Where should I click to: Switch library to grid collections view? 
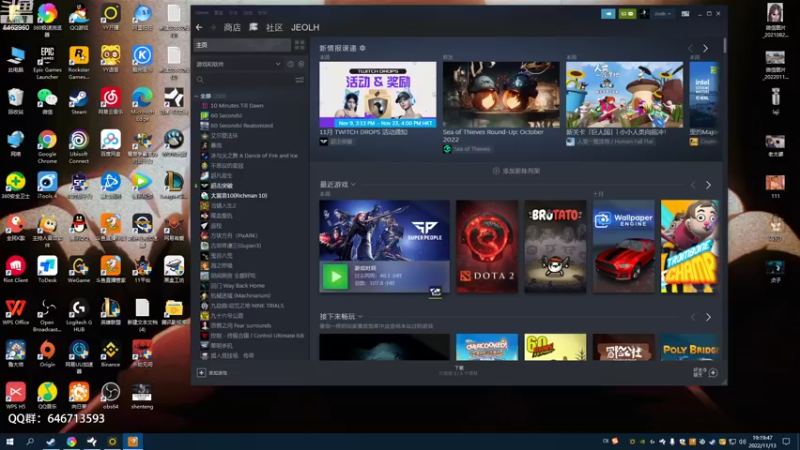[x=299, y=45]
